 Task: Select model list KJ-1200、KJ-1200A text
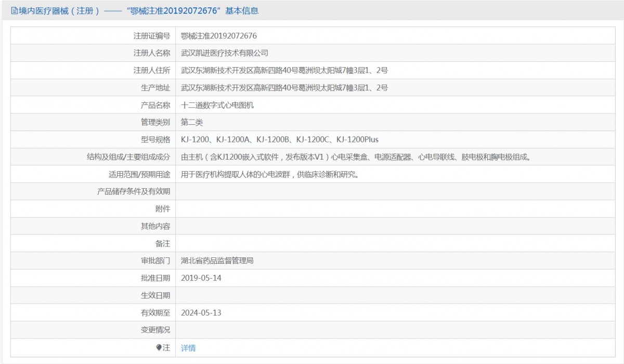[x=280, y=139]
